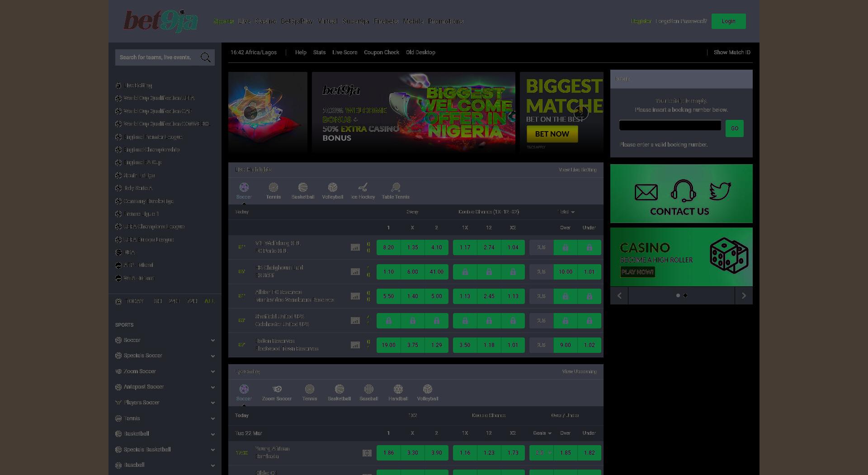Select Table Tennis icon in Live Highlights
This screenshot has height=475, width=868.
pos(396,187)
